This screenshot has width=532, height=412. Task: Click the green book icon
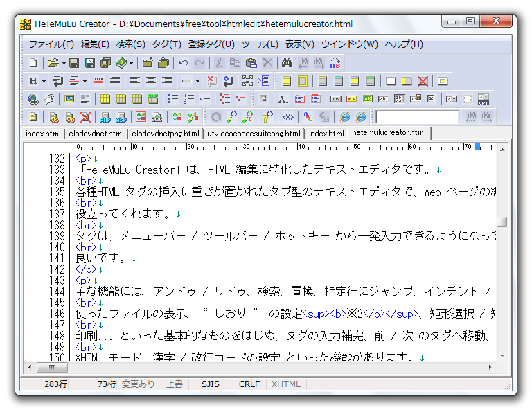(121, 63)
